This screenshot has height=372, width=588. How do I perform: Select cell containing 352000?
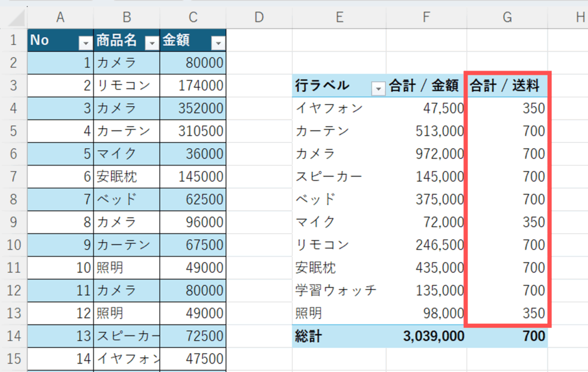point(193,108)
